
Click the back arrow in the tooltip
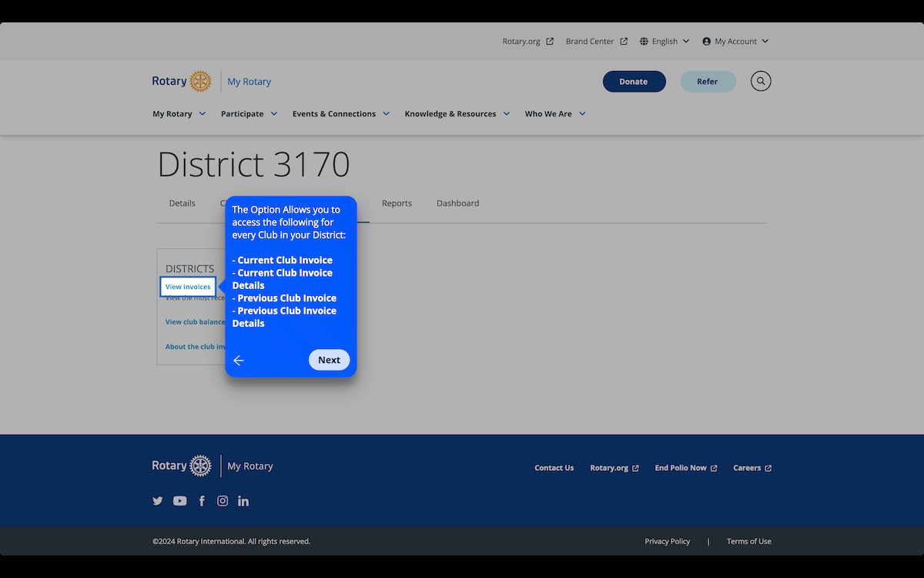[x=239, y=361]
